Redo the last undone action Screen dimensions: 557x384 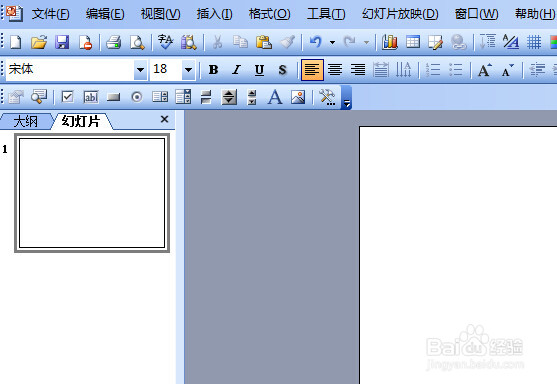click(x=350, y=42)
